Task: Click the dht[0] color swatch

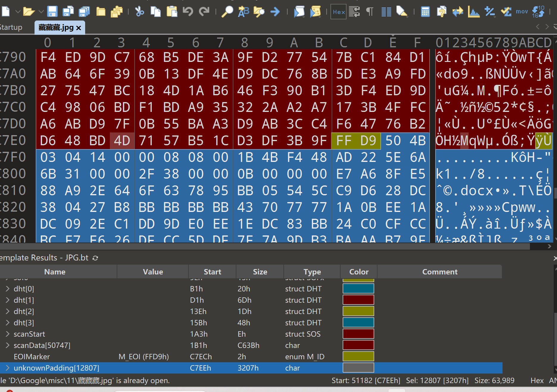Action: [358, 289]
